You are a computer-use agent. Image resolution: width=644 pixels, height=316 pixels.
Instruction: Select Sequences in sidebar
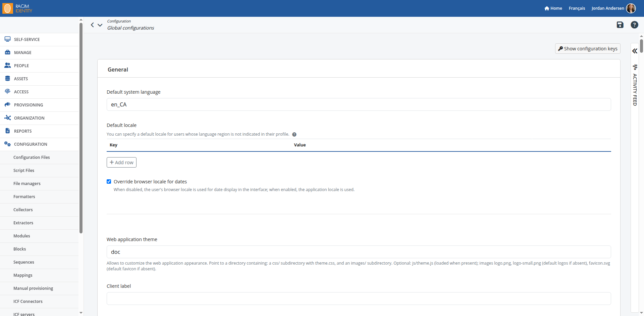(x=39, y=262)
